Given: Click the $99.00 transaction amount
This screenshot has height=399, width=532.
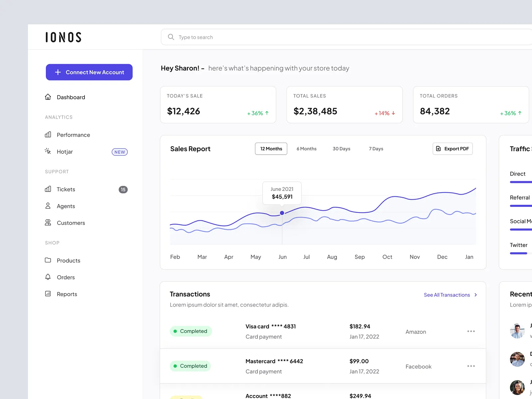Looking at the screenshot, I should click(359, 361).
